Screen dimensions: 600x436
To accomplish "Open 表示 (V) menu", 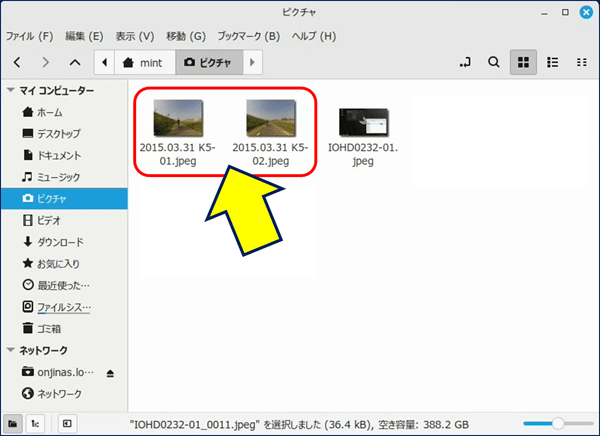I will click(x=135, y=36).
